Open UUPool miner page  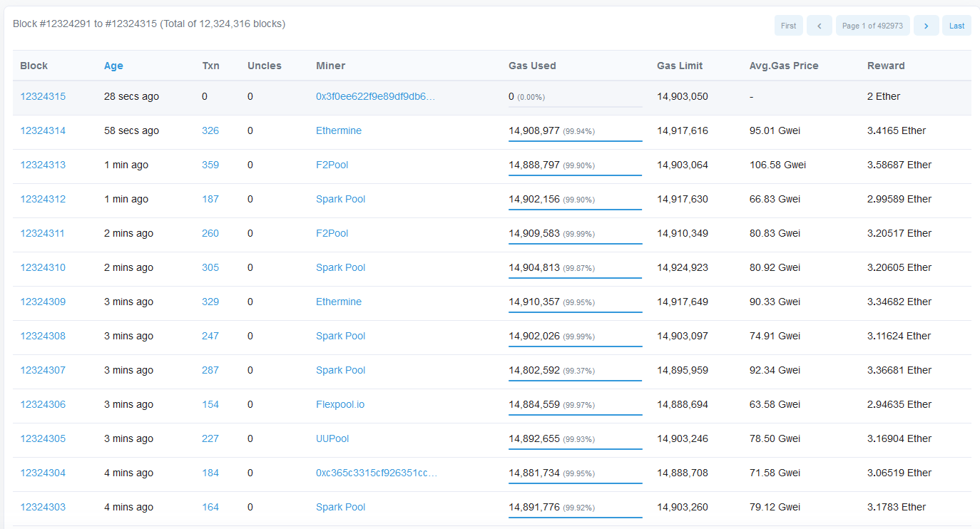(x=332, y=438)
